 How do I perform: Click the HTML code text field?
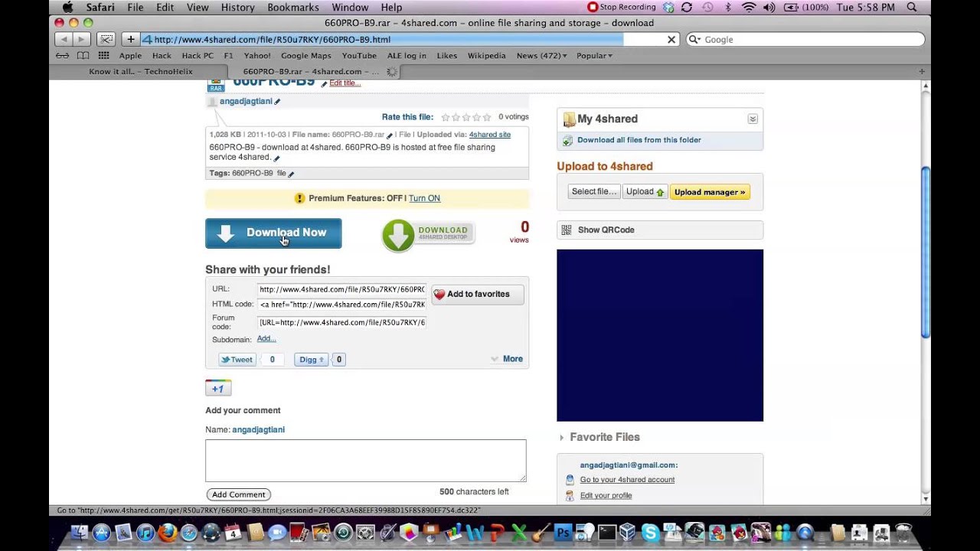341,305
